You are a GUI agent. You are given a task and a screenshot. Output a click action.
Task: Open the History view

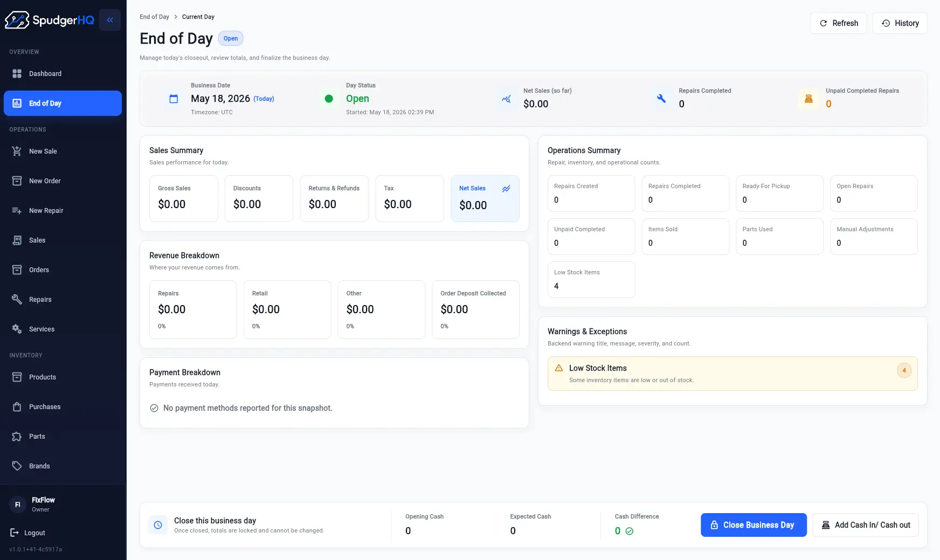[x=900, y=23]
